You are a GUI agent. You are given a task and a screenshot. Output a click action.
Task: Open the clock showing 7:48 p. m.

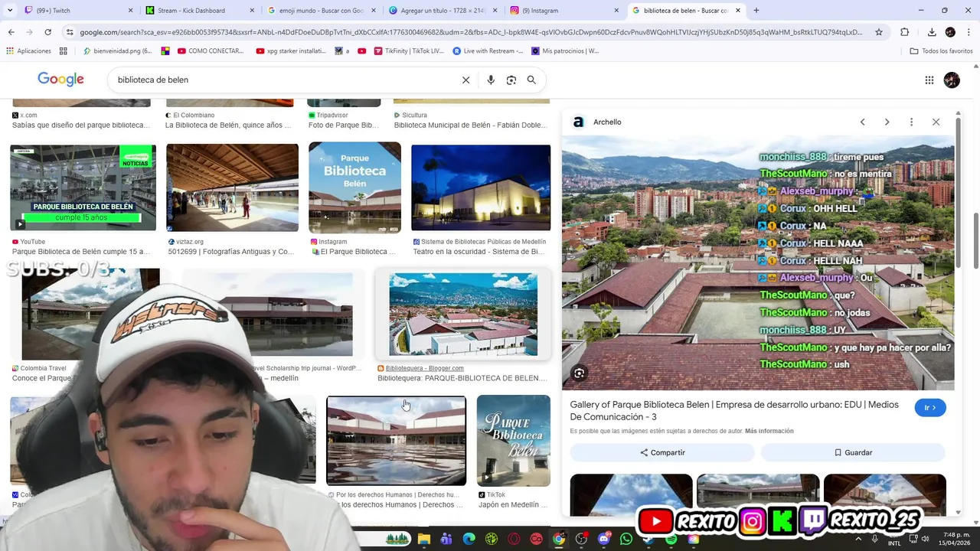pos(954,539)
